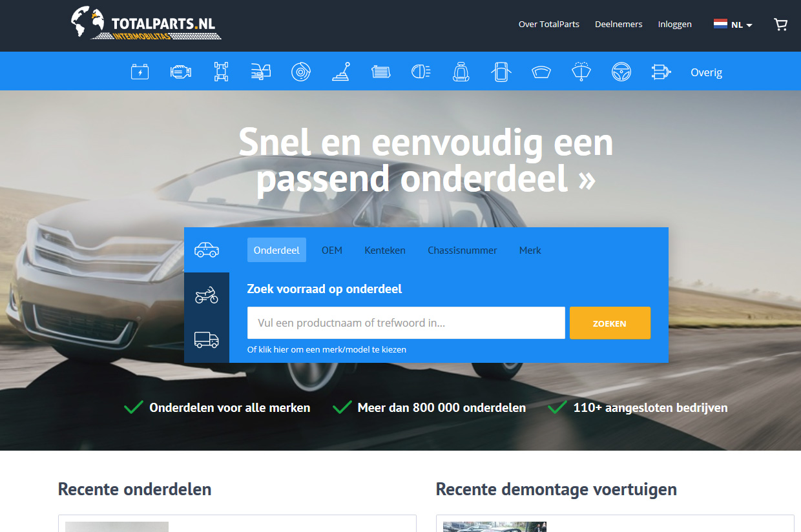Open the car seat interior category icon
801x532 pixels.
point(461,72)
